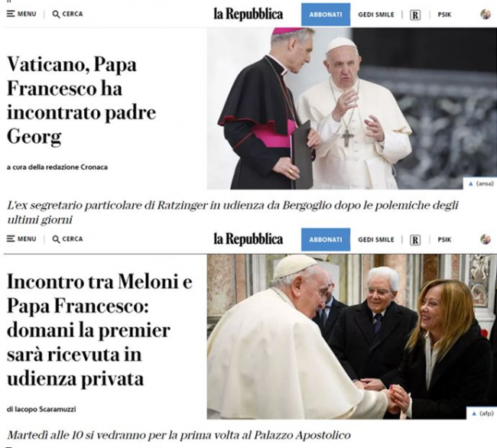Image resolution: width=497 pixels, height=448 pixels.
Task: Open the top GEDI SMILE menu item
Action: click(376, 15)
